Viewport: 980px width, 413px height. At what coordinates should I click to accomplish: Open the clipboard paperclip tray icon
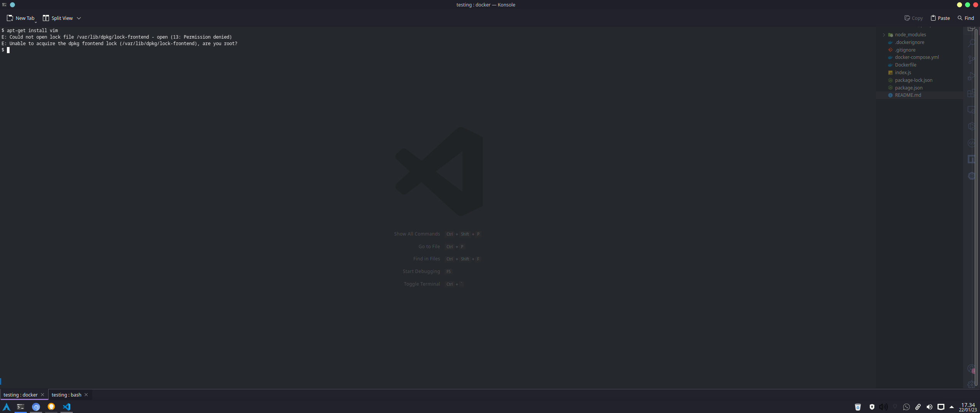pos(918,407)
